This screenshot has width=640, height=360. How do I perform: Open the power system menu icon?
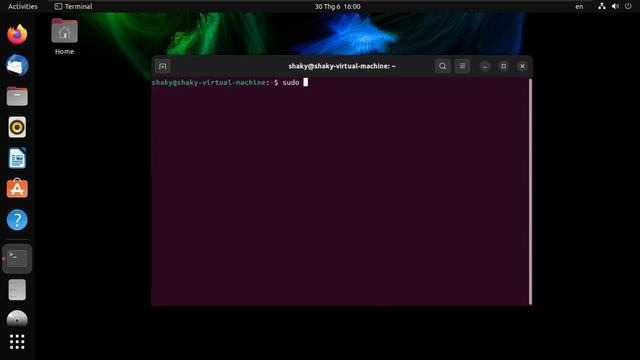(x=628, y=7)
